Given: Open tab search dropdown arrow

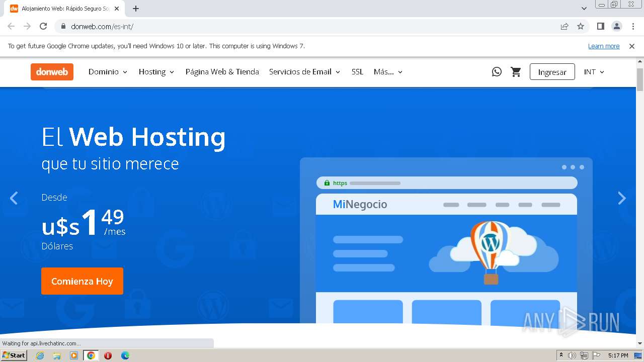Looking at the screenshot, I should (584, 9).
